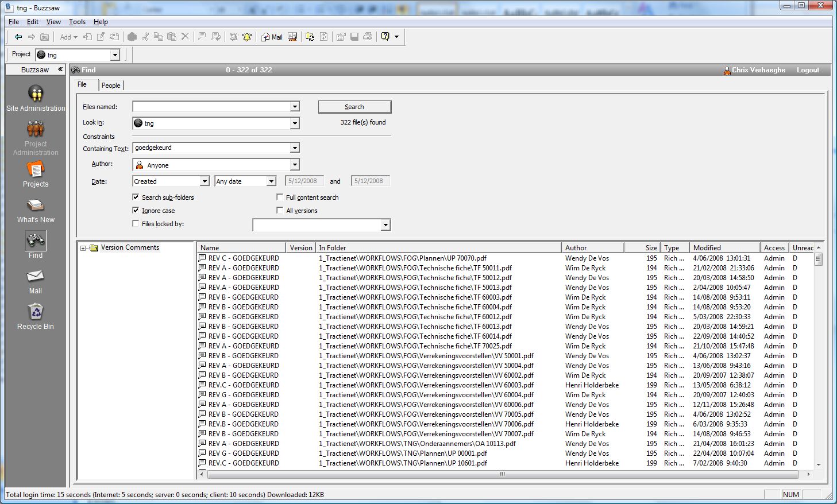Viewport: 837px width, 504px height.
Task: Sort results by the Author column header
Action: (x=592, y=248)
